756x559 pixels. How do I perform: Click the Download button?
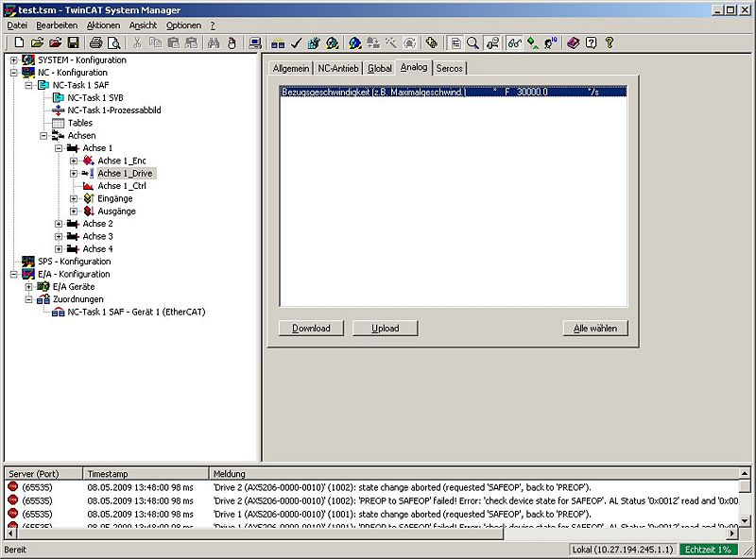[x=311, y=329]
